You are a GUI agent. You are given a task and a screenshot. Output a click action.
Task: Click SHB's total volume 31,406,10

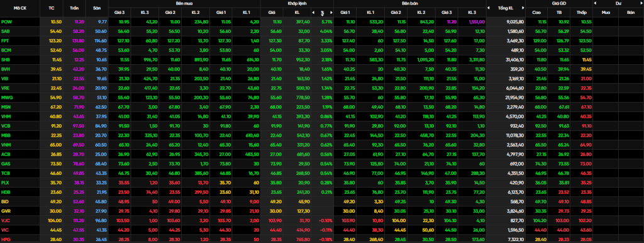tap(515, 60)
